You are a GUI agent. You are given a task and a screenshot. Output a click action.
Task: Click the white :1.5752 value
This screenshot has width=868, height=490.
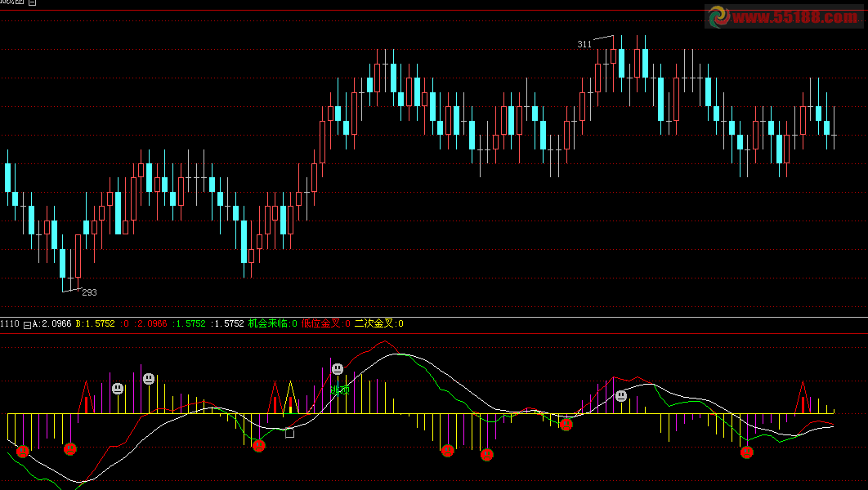(x=227, y=323)
